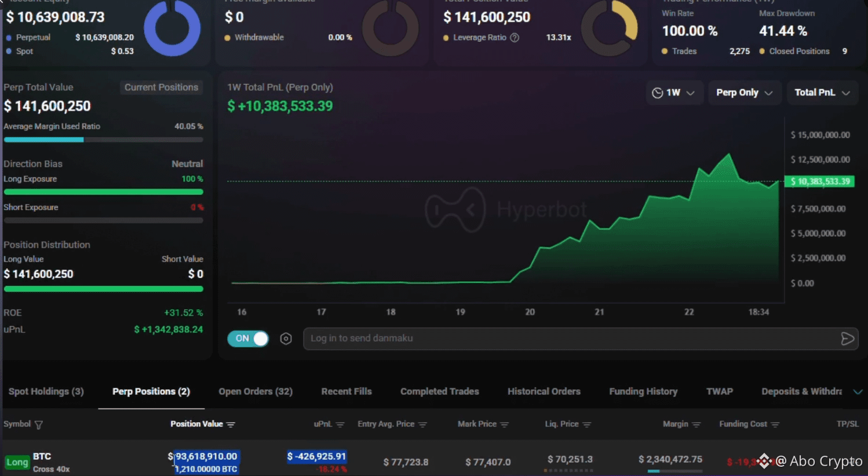
Task: Open the 1W time range dropdown
Action: click(674, 93)
